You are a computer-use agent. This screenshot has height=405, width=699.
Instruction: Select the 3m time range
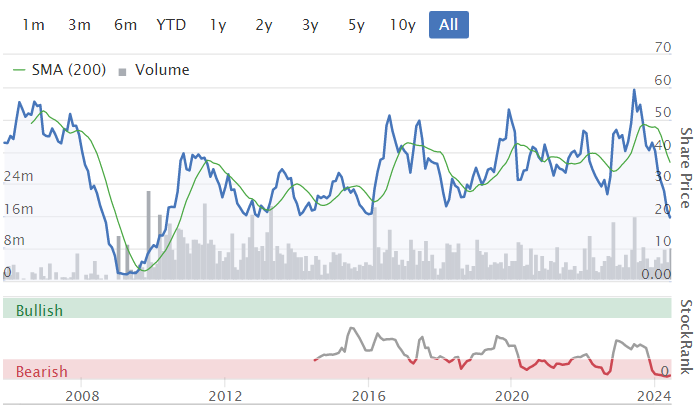(x=79, y=25)
